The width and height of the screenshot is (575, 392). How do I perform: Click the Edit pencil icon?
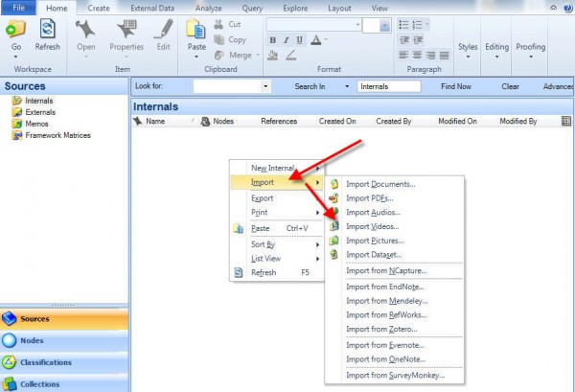point(164,30)
